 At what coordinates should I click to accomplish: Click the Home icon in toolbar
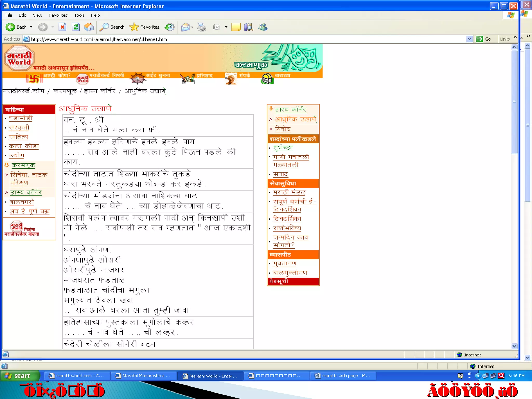tap(89, 27)
